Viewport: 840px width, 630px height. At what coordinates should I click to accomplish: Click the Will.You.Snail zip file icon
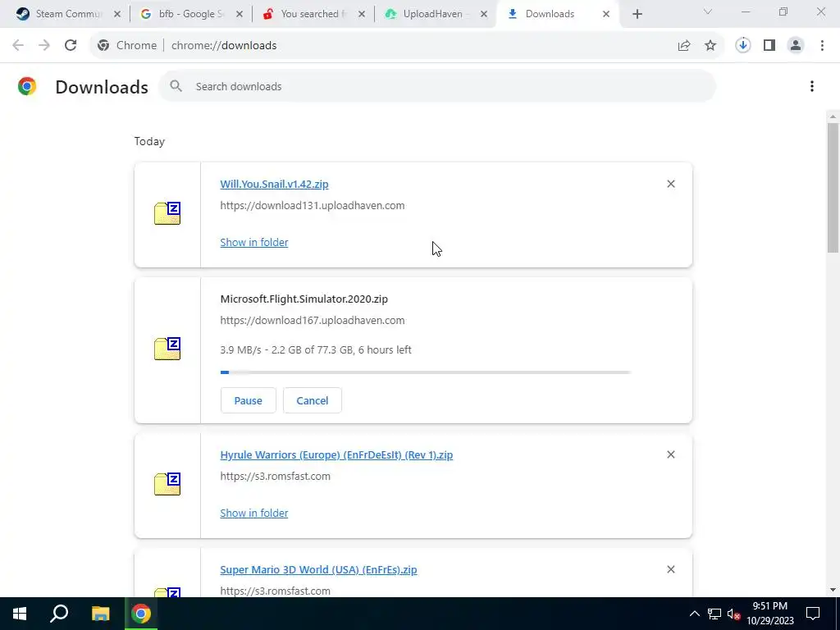tap(167, 213)
